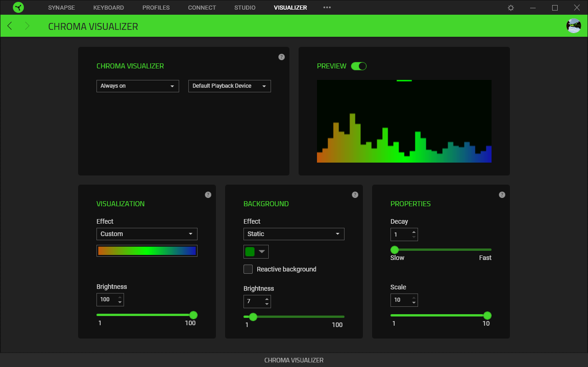Image resolution: width=588 pixels, height=367 pixels.
Task: Open the background green color swatch
Action: click(250, 252)
